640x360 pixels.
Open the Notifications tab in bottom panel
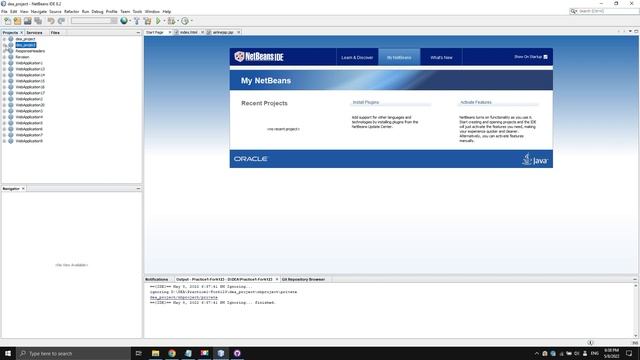pyautogui.click(x=156, y=279)
